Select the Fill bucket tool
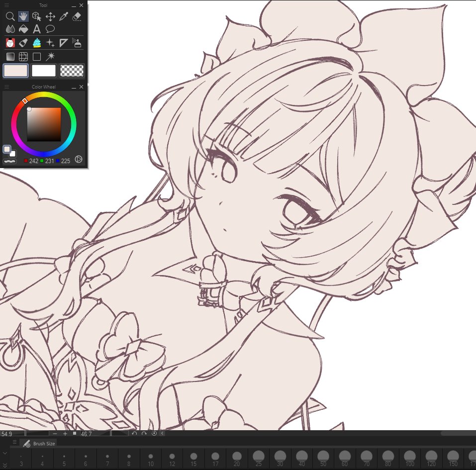This screenshot has width=476, height=470. click(23, 29)
